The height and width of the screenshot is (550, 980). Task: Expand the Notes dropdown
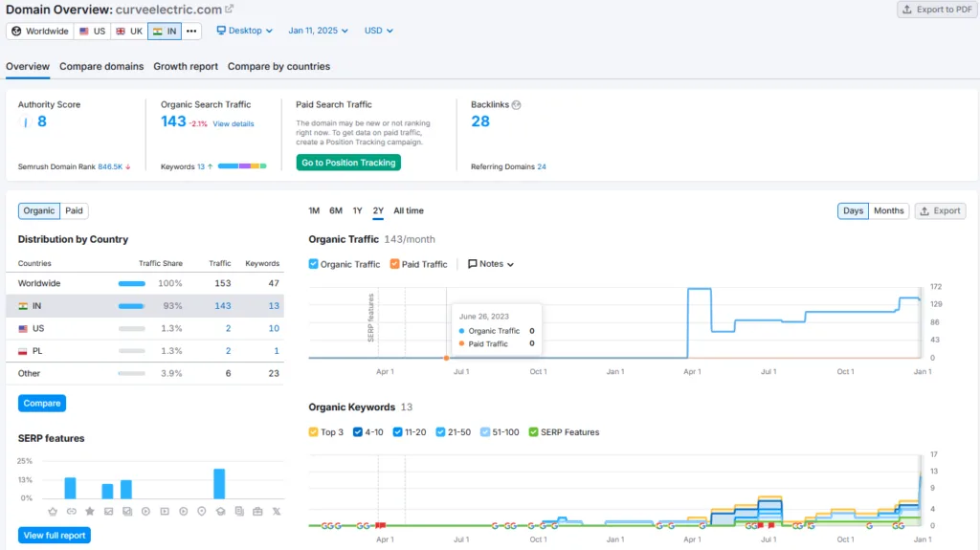click(491, 264)
